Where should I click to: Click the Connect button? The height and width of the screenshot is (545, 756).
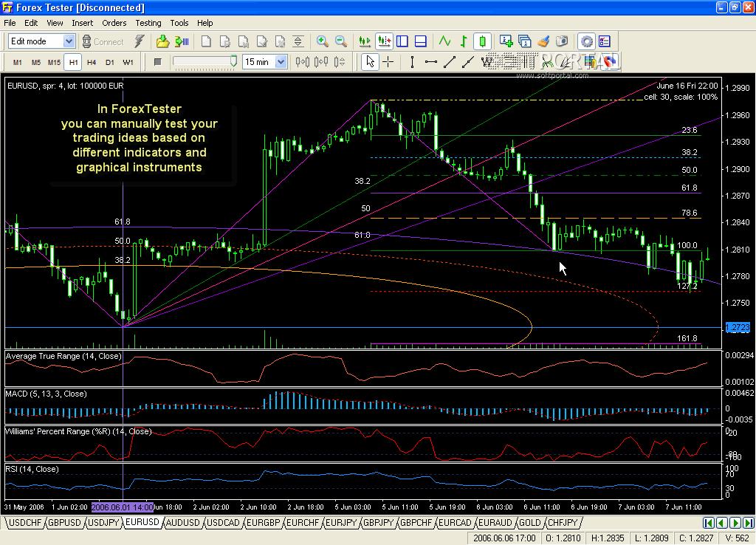point(103,42)
